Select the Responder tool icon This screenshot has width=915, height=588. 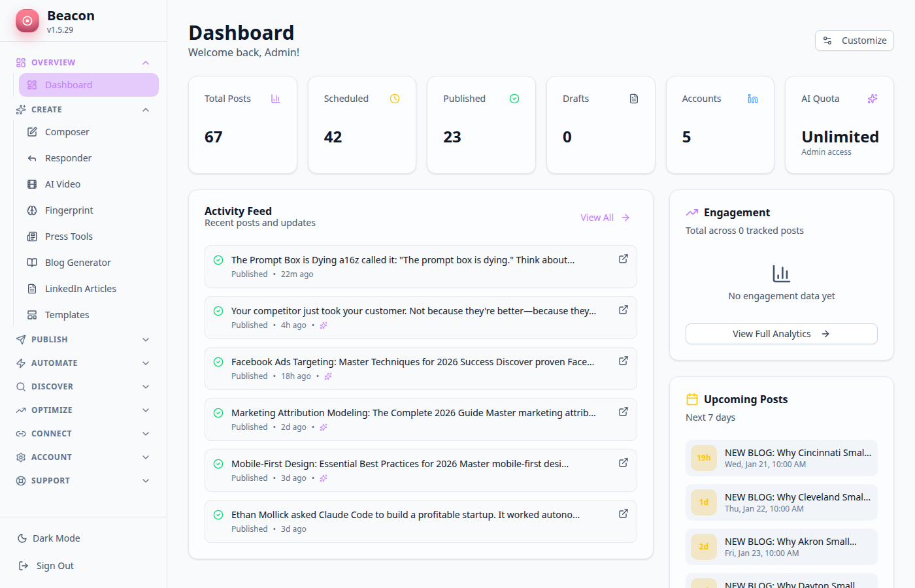pos(31,157)
